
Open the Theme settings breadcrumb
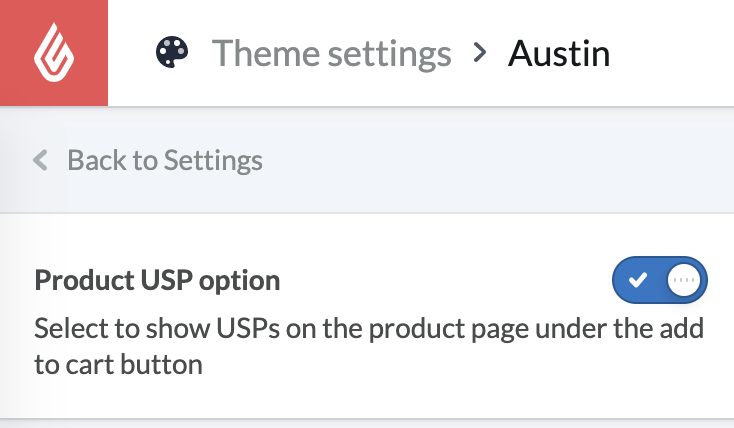point(331,52)
